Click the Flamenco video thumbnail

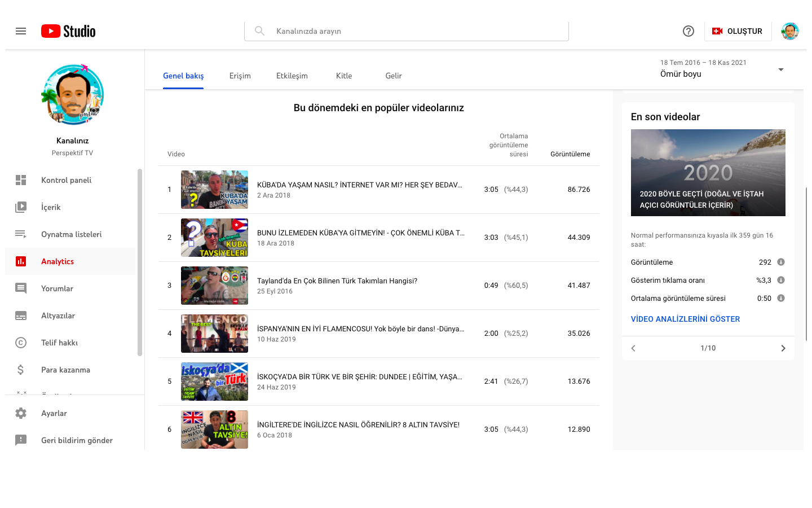coord(214,334)
